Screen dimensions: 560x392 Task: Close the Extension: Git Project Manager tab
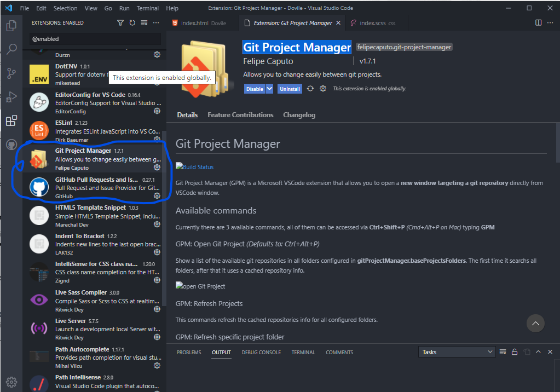pyautogui.click(x=338, y=23)
